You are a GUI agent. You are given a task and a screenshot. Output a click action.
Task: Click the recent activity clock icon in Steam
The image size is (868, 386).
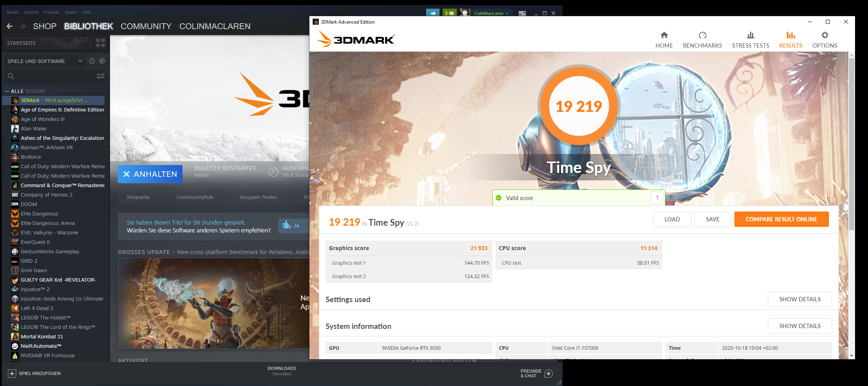coord(92,61)
